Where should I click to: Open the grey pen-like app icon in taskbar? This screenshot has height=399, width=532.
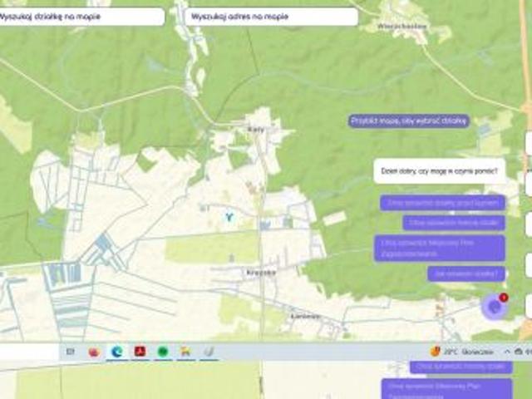pyautogui.click(x=209, y=352)
